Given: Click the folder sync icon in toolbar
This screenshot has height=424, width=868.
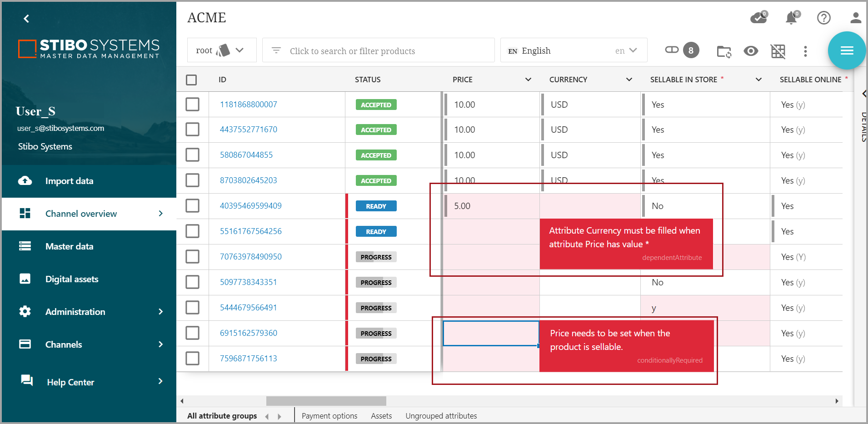Looking at the screenshot, I should click(x=723, y=51).
